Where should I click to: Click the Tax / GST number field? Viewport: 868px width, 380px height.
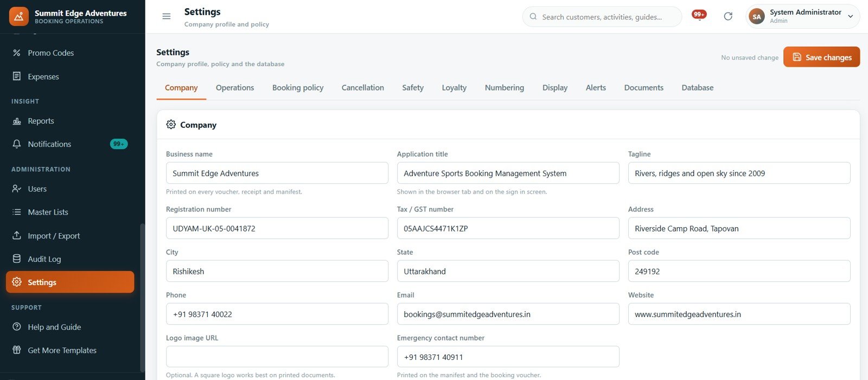click(508, 228)
